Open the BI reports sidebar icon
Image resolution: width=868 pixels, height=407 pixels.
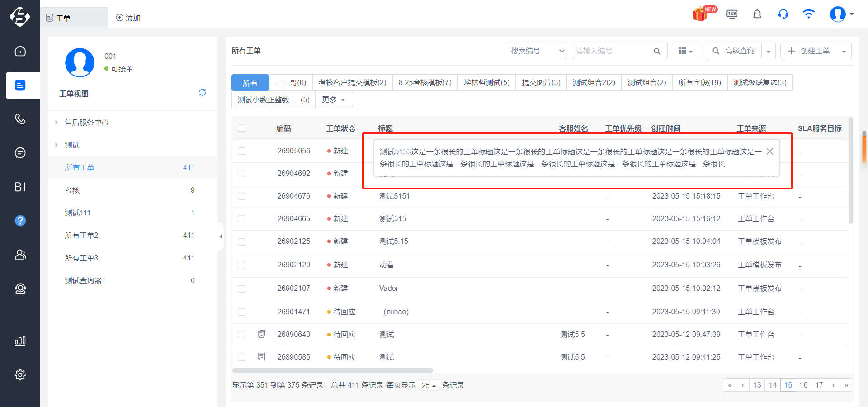pyautogui.click(x=20, y=187)
